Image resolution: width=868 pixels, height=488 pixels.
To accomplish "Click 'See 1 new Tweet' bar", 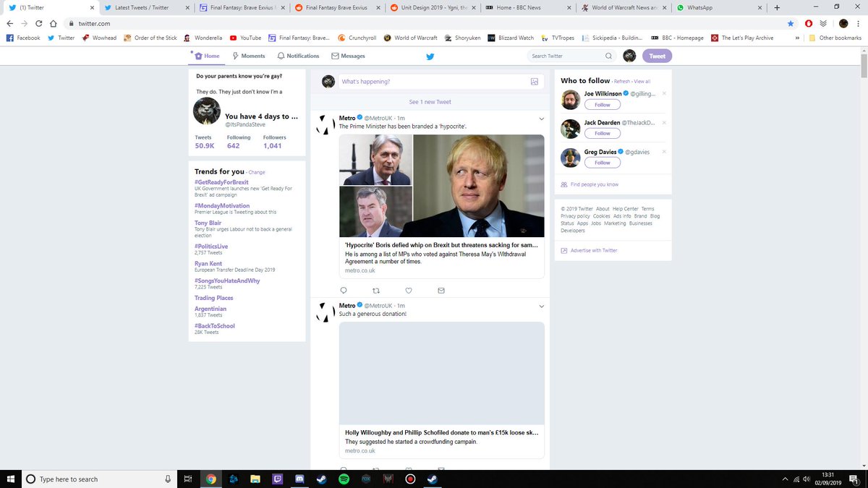I will click(x=430, y=102).
